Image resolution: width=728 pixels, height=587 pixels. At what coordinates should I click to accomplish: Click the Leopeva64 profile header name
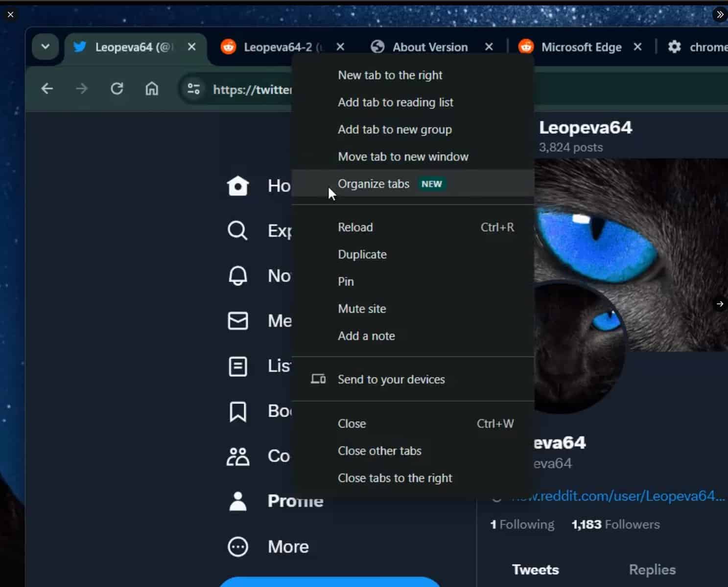click(586, 128)
